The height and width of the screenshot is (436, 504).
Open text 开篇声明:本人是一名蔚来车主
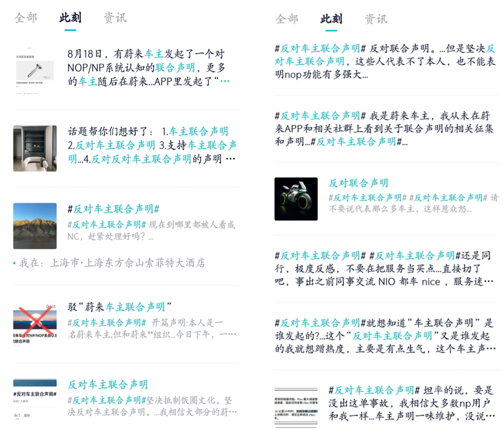(151, 328)
